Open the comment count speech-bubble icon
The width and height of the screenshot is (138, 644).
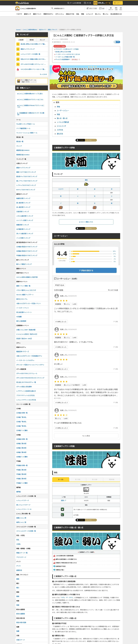pyautogui.click(x=100, y=8)
